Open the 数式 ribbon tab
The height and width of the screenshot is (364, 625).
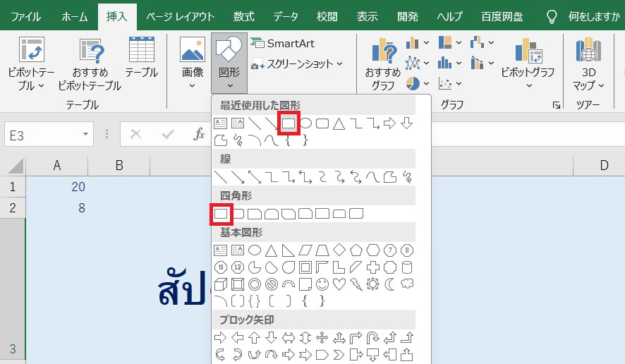[x=243, y=16]
